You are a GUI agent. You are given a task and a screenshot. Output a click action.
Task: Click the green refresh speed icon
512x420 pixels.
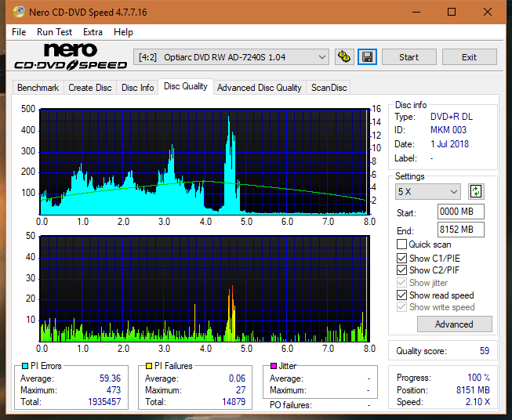tap(476, 191)
